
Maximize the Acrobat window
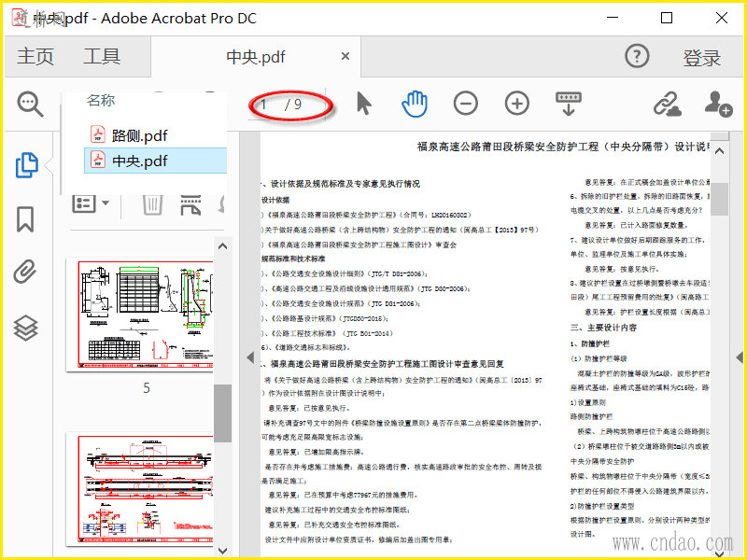[667, 18]
